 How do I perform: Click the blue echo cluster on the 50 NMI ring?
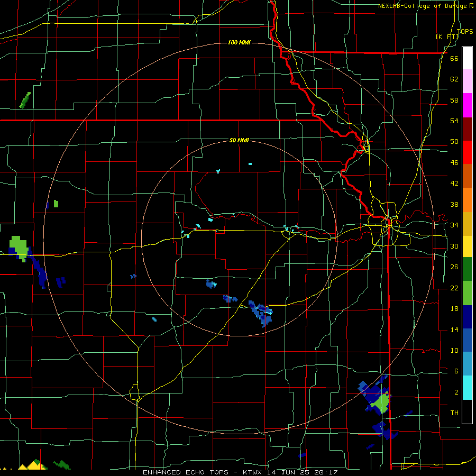261,313
